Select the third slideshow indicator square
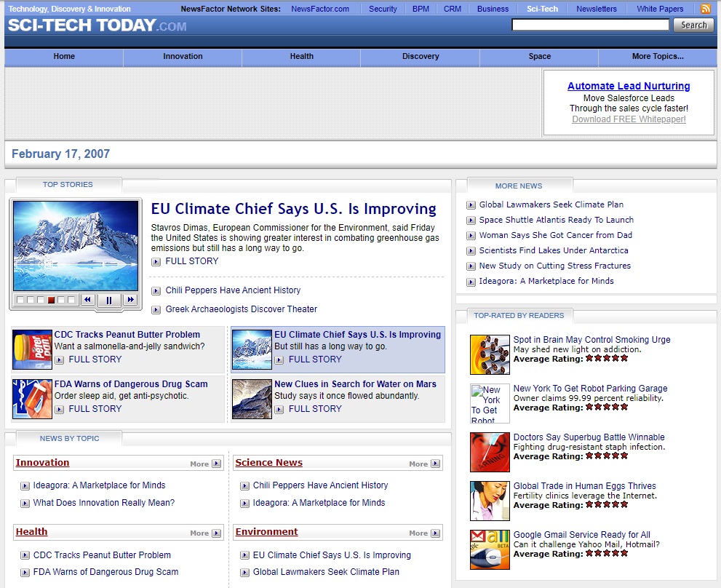The width and height of the screenshot is (721, 588). [x=41, y=300]
